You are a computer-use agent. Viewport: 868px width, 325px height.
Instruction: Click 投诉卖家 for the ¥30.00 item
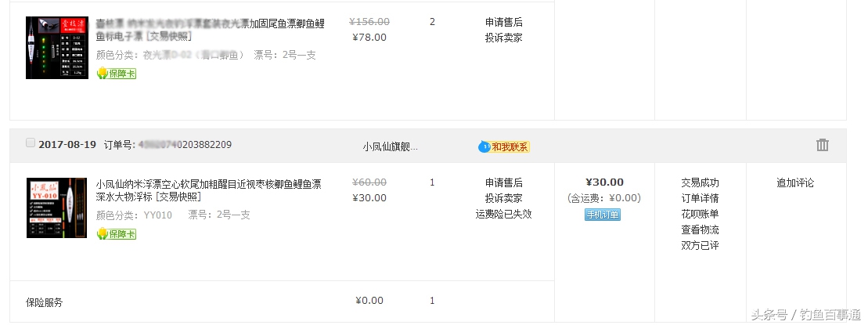[503, 198]
